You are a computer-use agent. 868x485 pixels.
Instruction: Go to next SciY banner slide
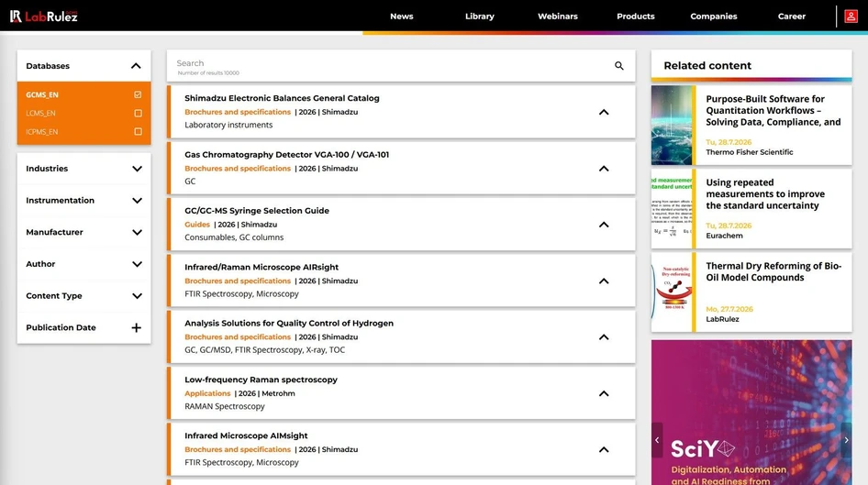[x=846, y=440]
